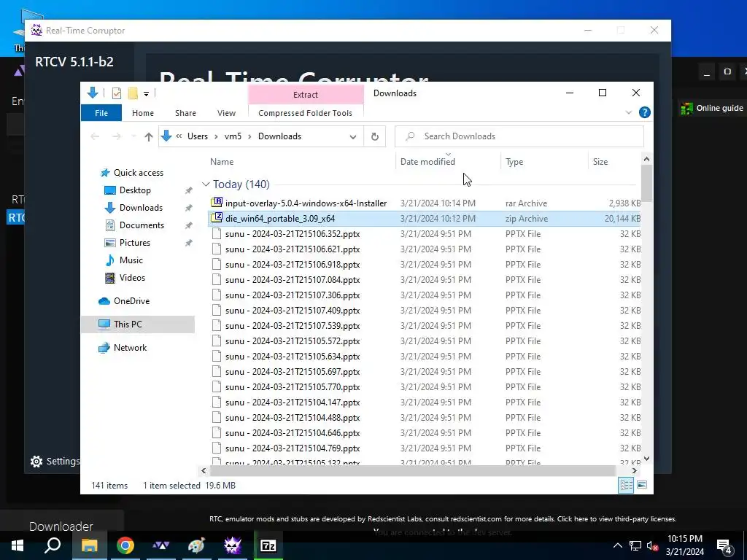The height and width of the screenshot is (560, 747).
Task: Open taskbar Search magnifier
Action: point(53,545)
